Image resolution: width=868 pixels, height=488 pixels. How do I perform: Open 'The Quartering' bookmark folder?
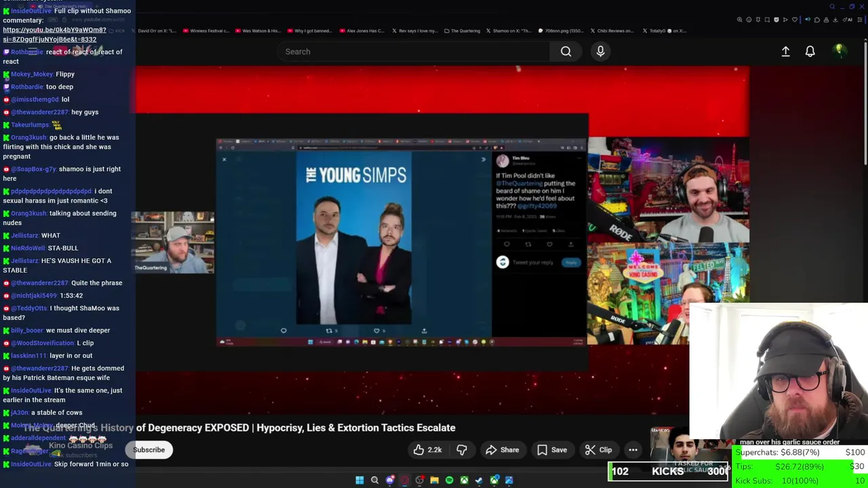pos(462,30)
